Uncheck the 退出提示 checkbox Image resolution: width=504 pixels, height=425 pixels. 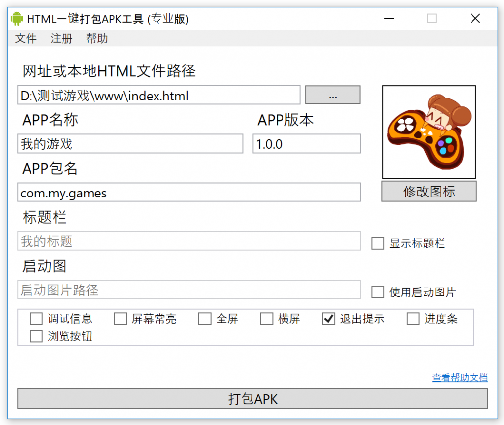328,319
